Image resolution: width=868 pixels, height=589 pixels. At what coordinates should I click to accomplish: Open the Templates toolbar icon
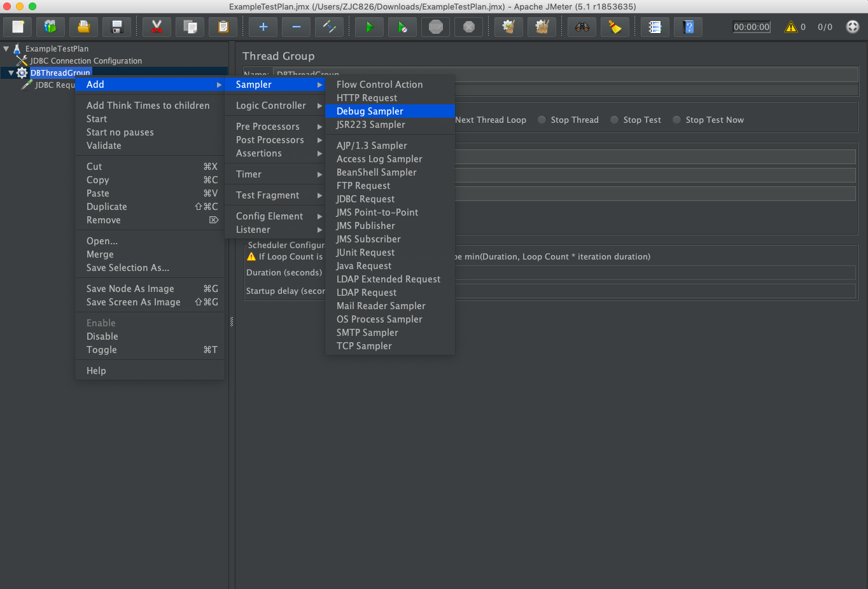pyautogui.click(x=51, y=27)
